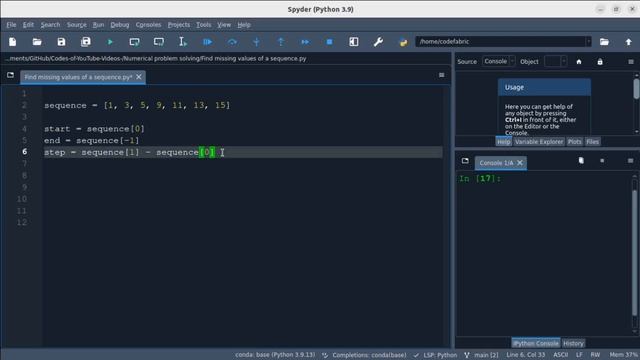Run current cell icon
Viewport: 640px width, 360px height.
(x=134, y=42)
